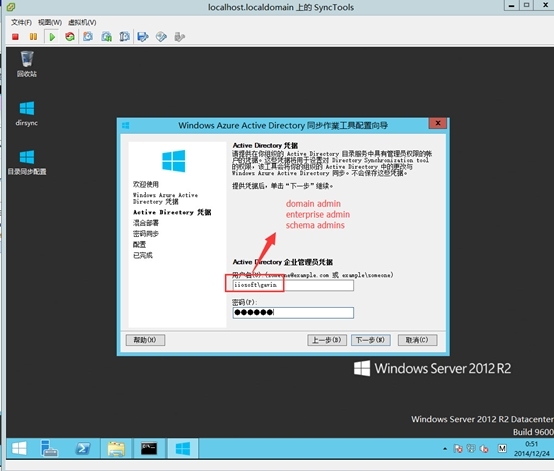Open the snapshot manager toolbar icon

(124, 36)
